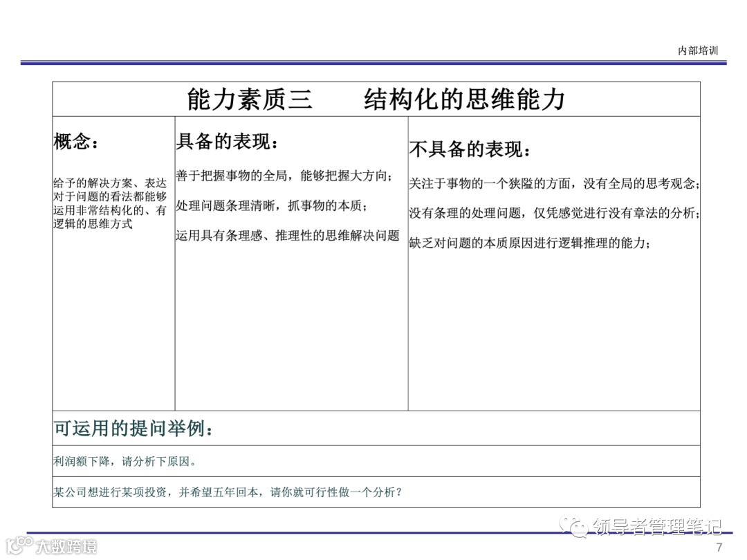Click the line '缺乏对问题的本质原因进行逻辑推理的能力;'
Image resolution: width=747 pixels, height=560 pixels.
click(529, 243)
